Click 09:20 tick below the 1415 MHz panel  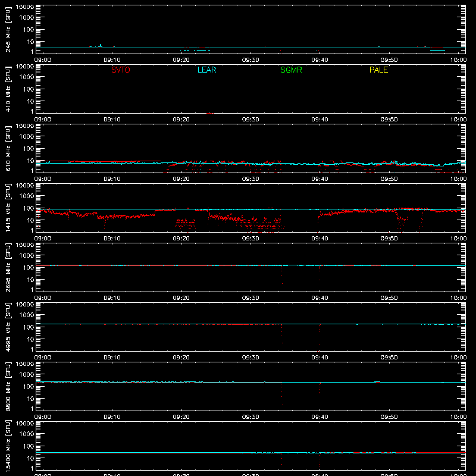[181, 239]
